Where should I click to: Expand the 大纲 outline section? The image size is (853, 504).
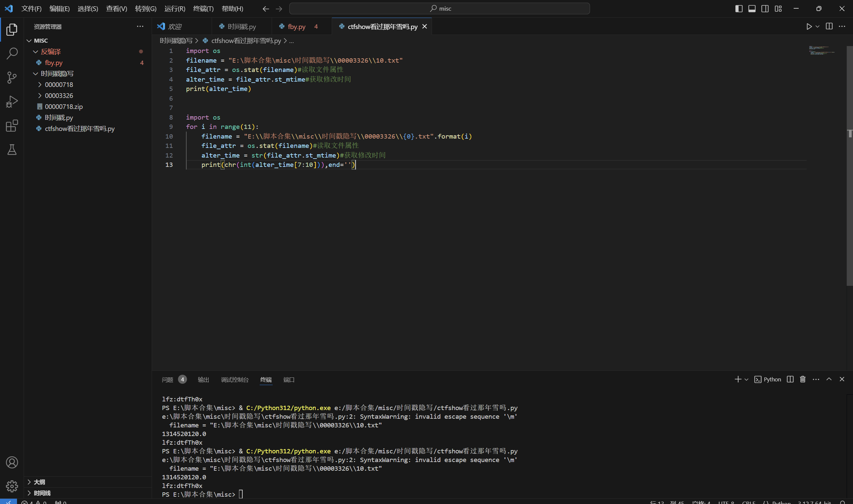pos(88,482)
